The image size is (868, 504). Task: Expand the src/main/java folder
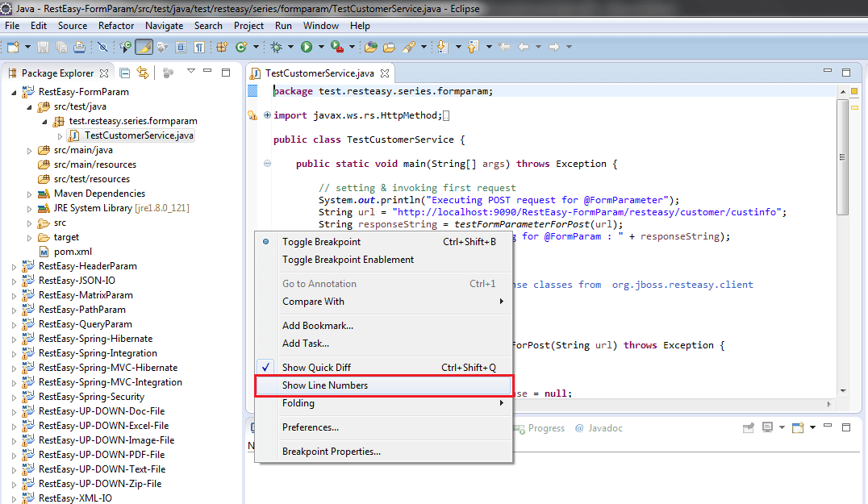point(30,149)
